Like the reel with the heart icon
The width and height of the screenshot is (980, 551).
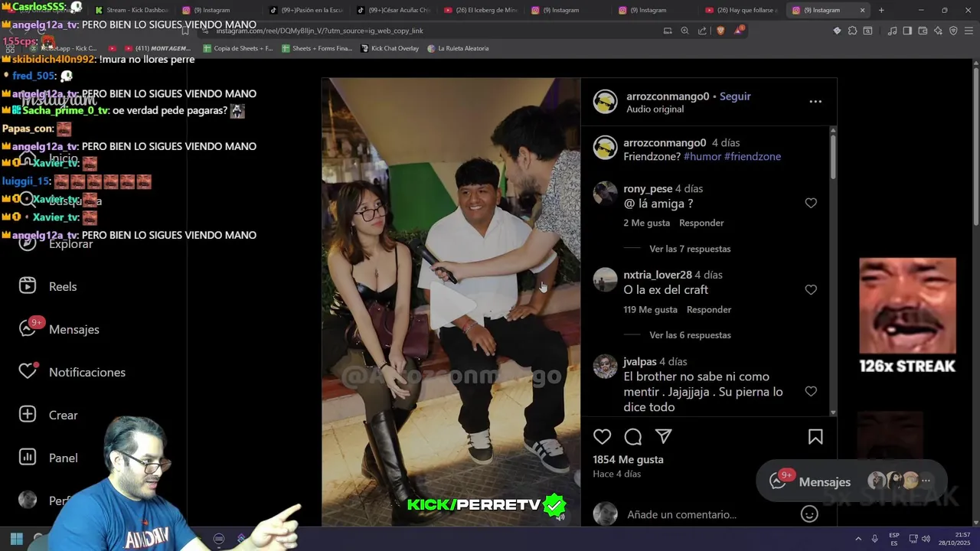click(603, 437)
